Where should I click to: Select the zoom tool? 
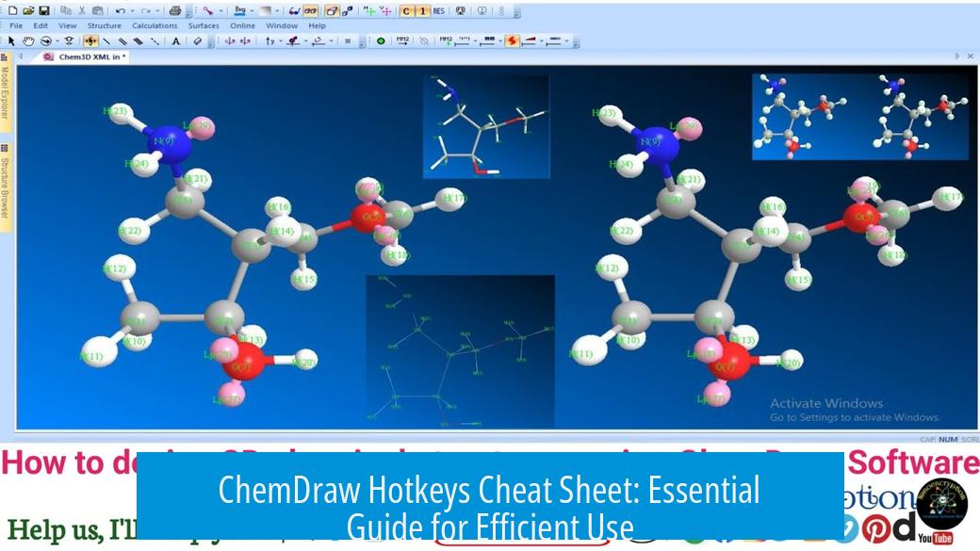click(69, 41)
